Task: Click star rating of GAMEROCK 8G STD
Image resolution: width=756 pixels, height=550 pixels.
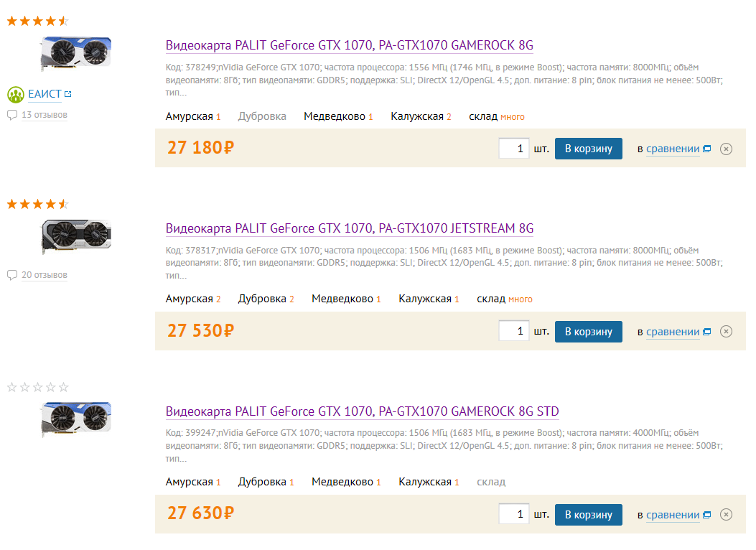Action: [37, 388]
